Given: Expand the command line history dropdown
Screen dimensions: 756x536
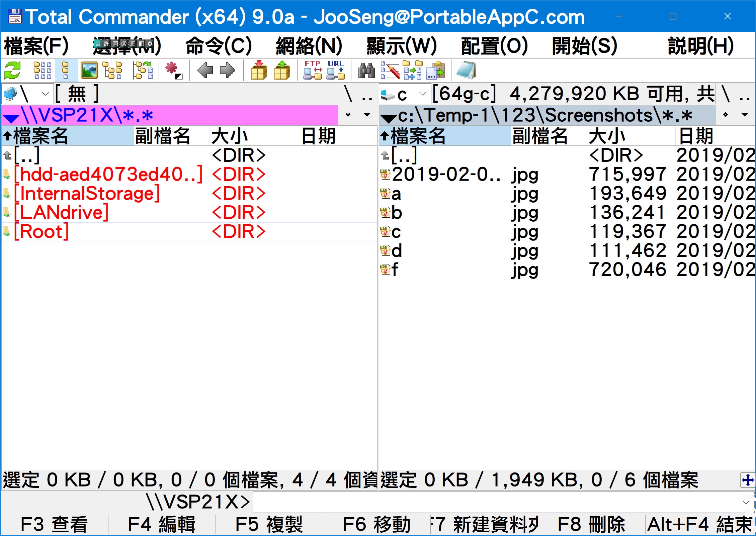Looking at the screenshot, I should coord(746,502).
